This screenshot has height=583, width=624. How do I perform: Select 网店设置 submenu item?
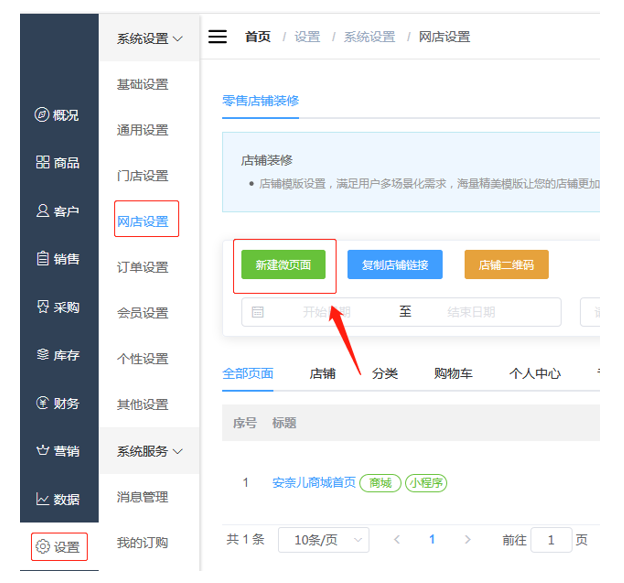coord(142,221)
